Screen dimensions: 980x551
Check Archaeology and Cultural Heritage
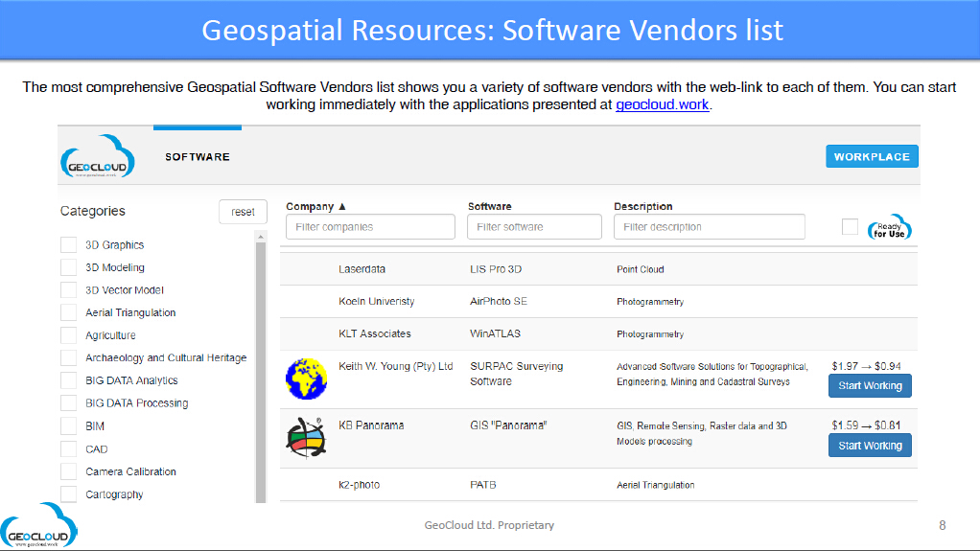click(x=69, y=358)
